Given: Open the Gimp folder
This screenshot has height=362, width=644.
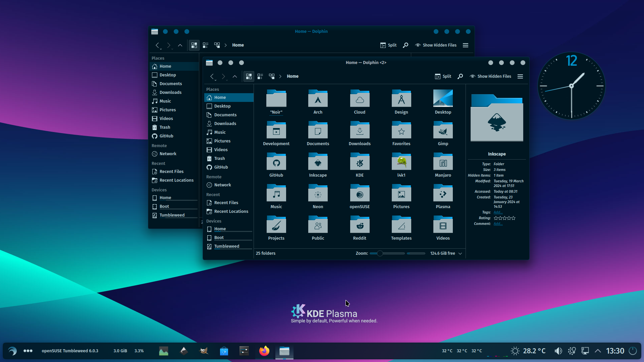Looking at the screenshot, I should click(x=443, y=133).
